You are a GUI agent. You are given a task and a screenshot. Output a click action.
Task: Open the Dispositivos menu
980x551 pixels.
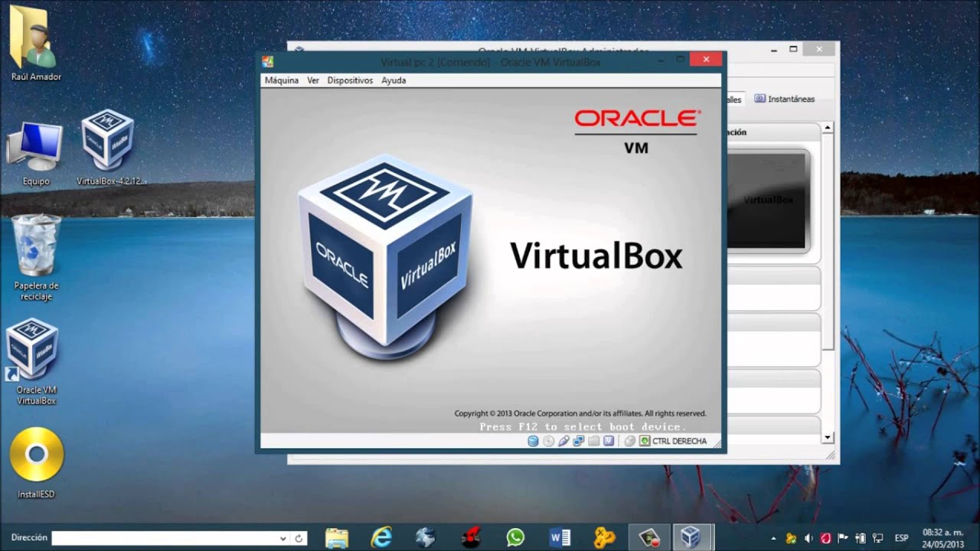pos(350,80)
